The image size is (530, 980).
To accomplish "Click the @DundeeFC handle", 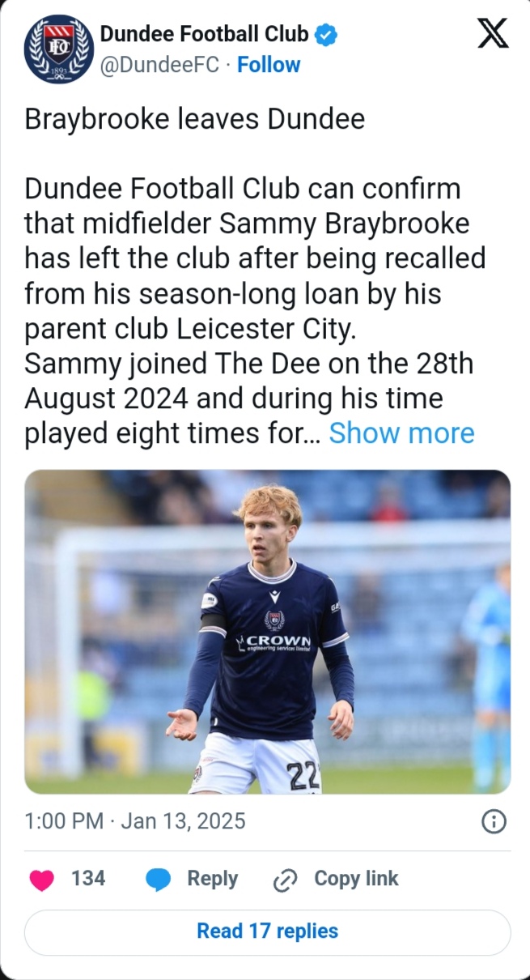I will [x=159, y=65].
